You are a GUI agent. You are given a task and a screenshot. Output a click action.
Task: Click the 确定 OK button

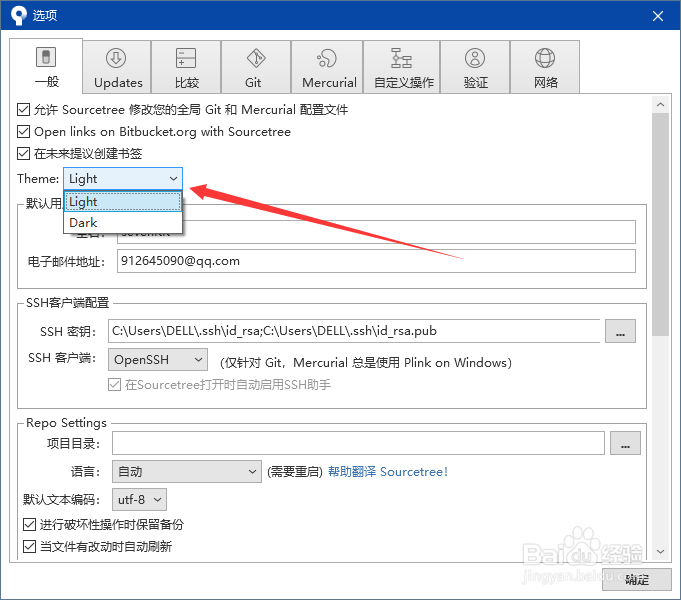point(637,579)
